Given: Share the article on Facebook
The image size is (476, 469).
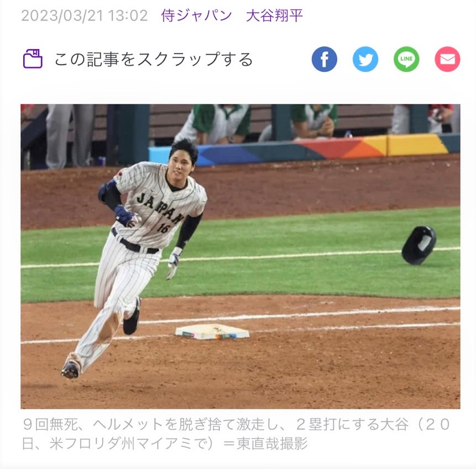Looking at the screenshot, I should (x=324, y=59).
